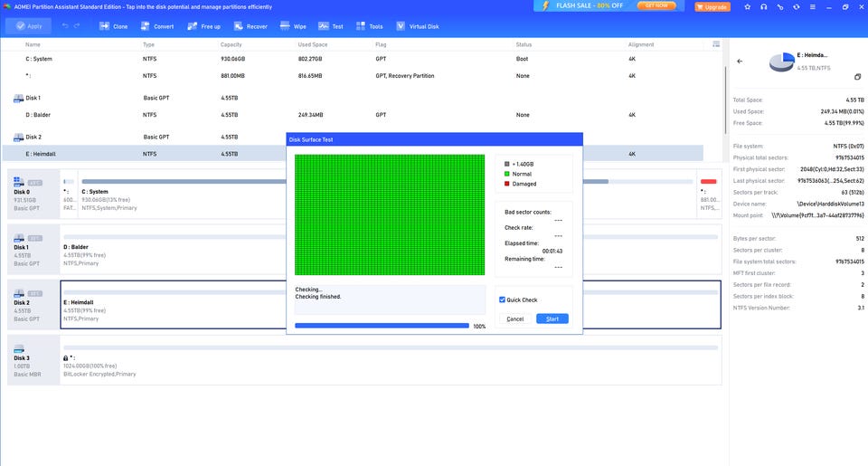868x466 pixels.
Task: Click the Convert toolbar icon
Action: point(157,26)
